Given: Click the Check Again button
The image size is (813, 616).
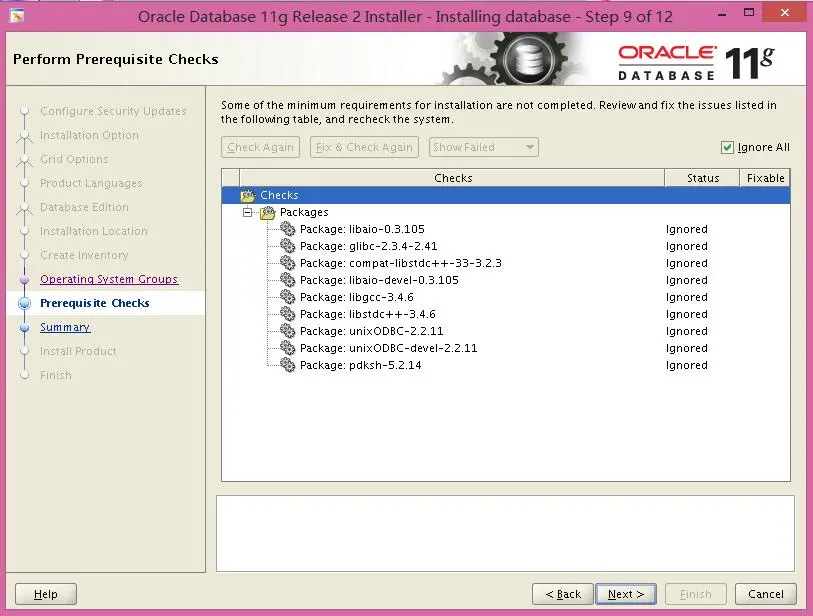Looking at the screenshot, I should tap(260, 147).
